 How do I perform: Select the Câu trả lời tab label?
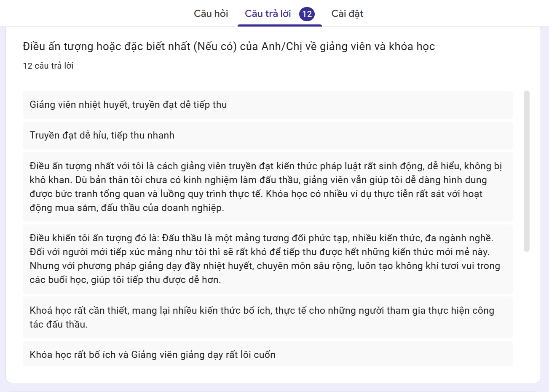[x=268, y=13]
